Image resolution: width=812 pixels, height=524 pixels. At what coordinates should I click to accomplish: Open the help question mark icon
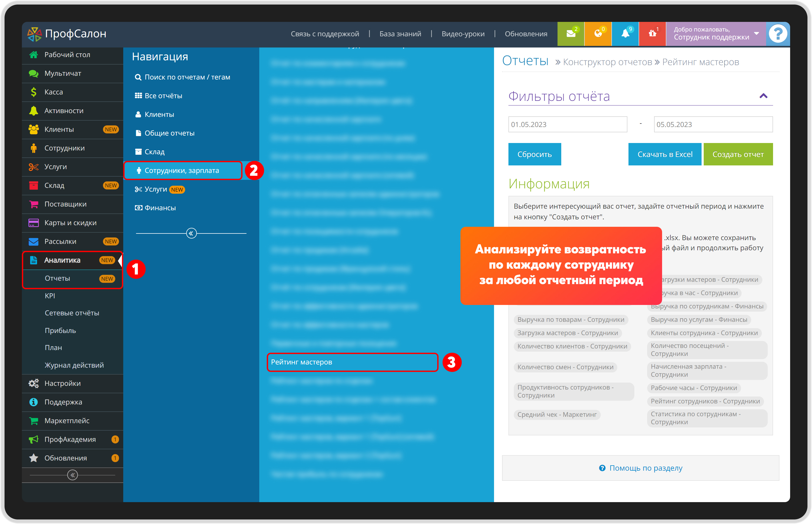click(x=778, y=34)
